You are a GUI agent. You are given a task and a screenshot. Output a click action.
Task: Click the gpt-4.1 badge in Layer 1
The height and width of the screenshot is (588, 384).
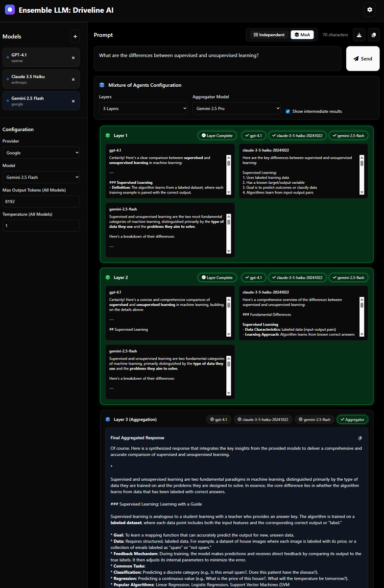254,135
